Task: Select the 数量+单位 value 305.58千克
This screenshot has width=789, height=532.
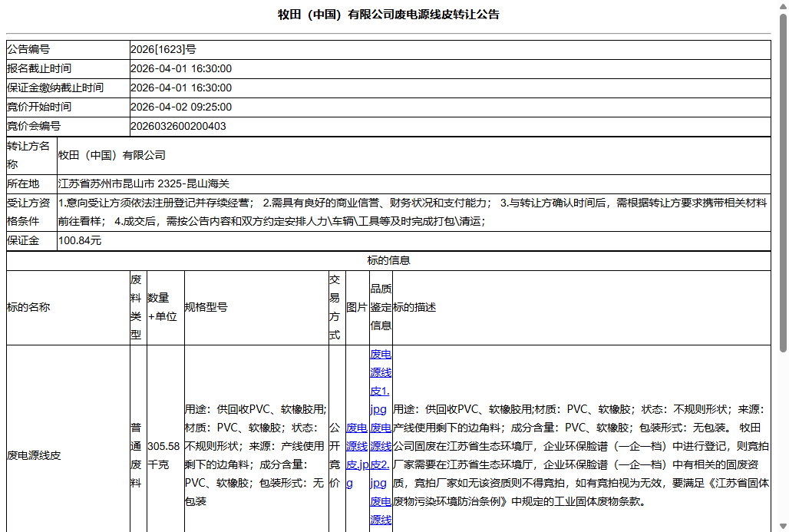Action: [x=163, y=454]
